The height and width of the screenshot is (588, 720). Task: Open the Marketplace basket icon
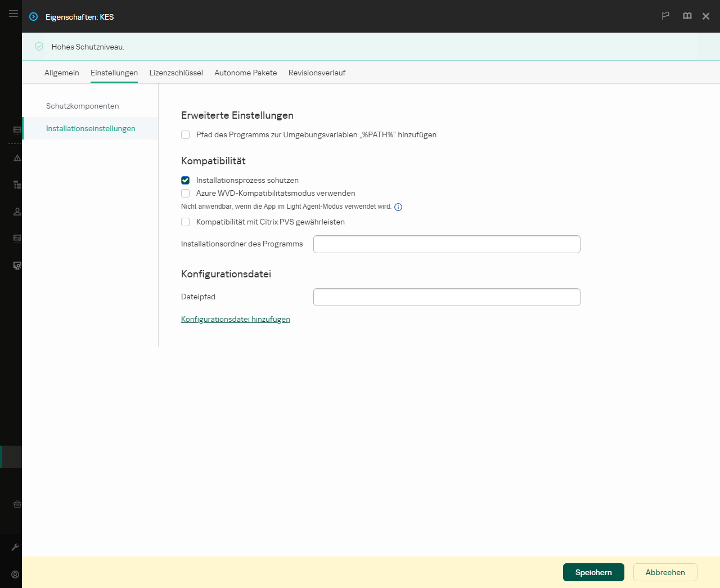[x=17, y=504]
